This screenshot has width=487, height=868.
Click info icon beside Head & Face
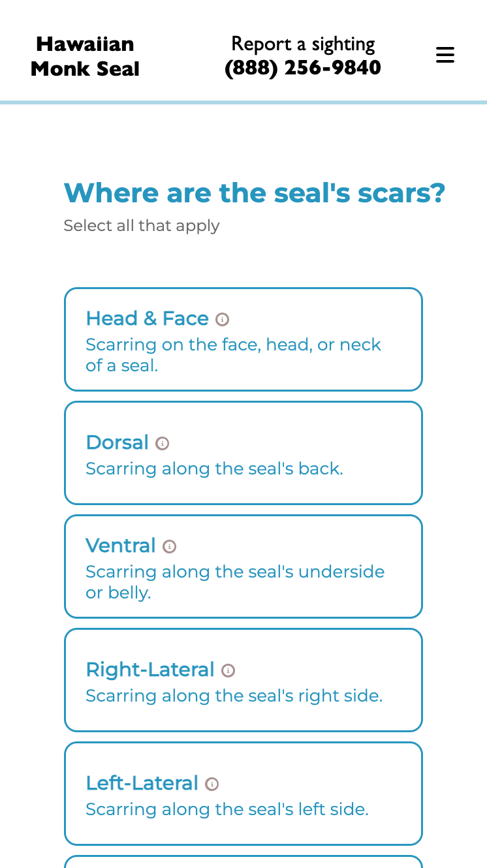223,319
